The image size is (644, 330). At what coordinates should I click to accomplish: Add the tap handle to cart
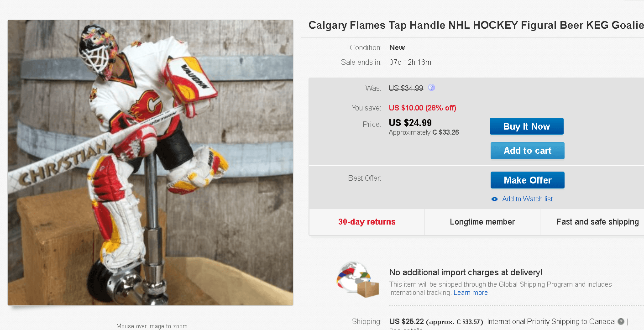point(527,151)
